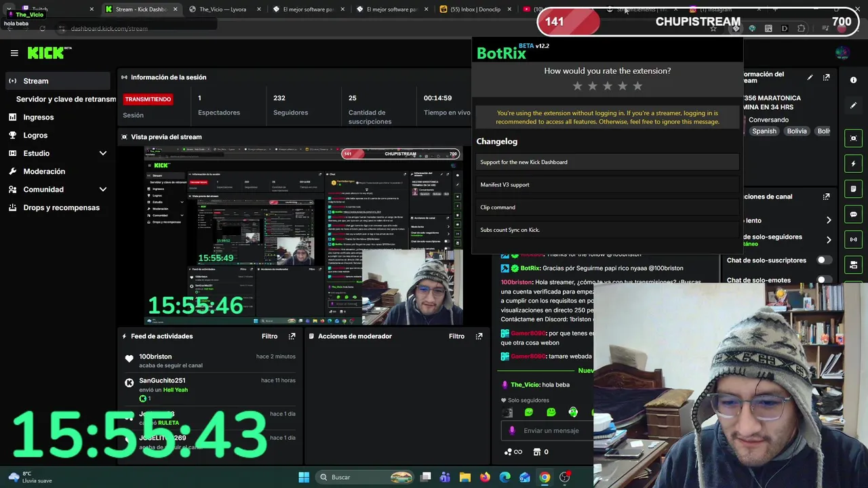The height and width of the screenshot is (488, 868).
Task: Click the The_Vicio username in chat
Action: tap(525, 385)
